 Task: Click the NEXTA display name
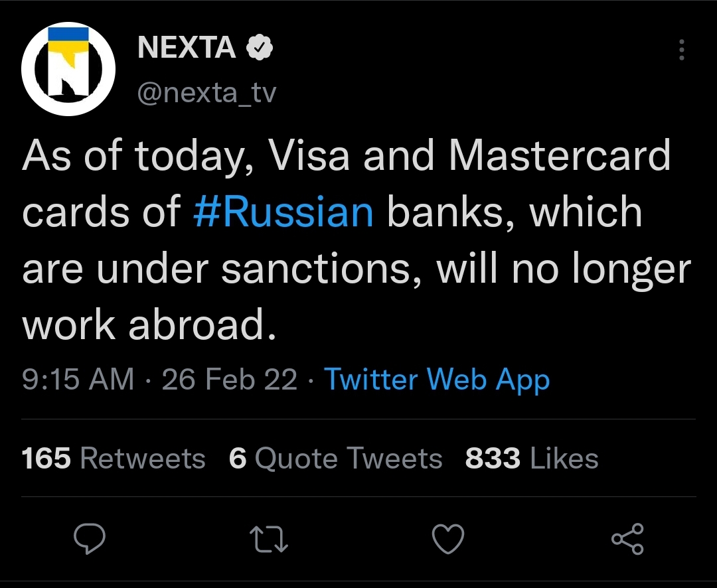click(x=187, y=48)
